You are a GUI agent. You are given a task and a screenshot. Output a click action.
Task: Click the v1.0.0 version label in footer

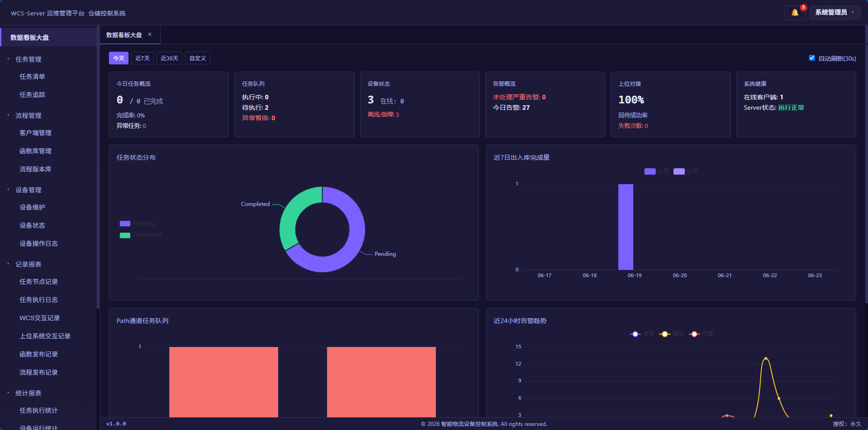[116, 424]
